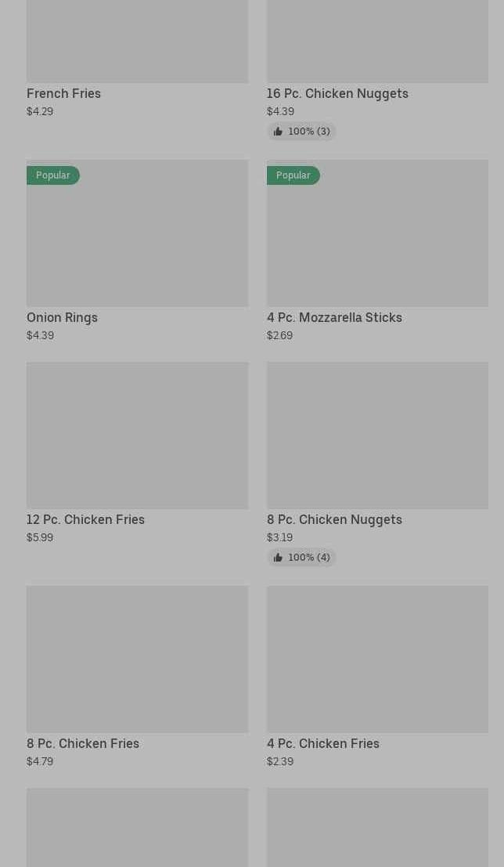Click the Onion Rings product image
This screenshot has width=504, height=867.
pos(137,243)
